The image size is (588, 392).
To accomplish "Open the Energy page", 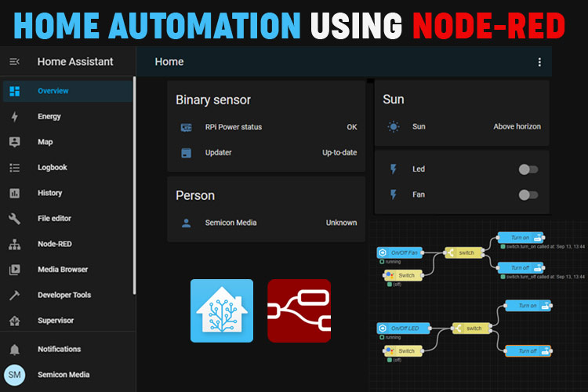I will tap(67, 116).
